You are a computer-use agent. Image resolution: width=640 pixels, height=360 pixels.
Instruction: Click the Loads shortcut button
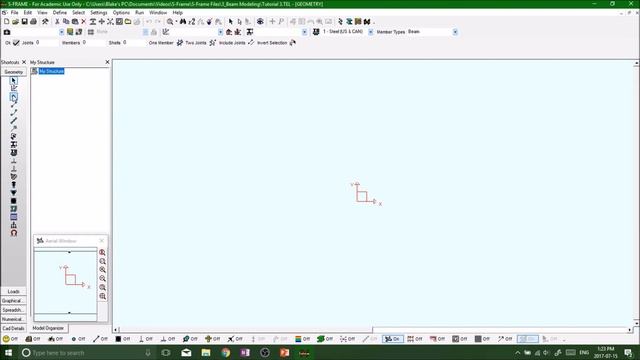pos(13,291)
